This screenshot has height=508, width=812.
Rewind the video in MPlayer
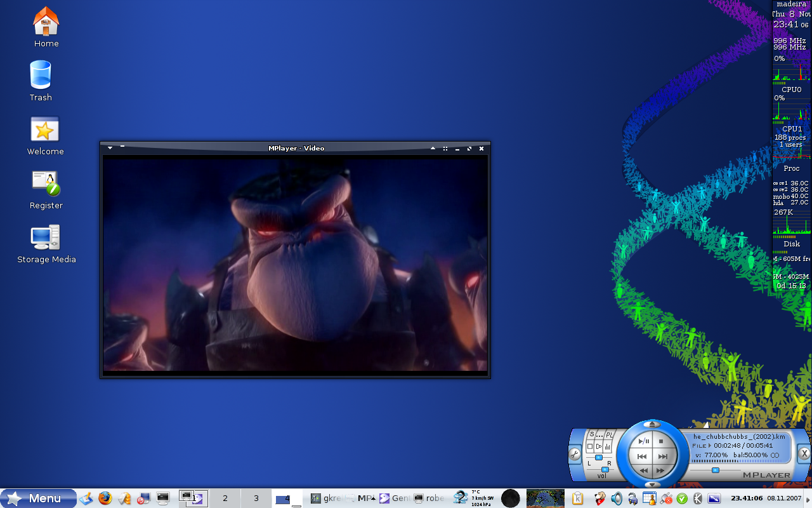(643, 471)
